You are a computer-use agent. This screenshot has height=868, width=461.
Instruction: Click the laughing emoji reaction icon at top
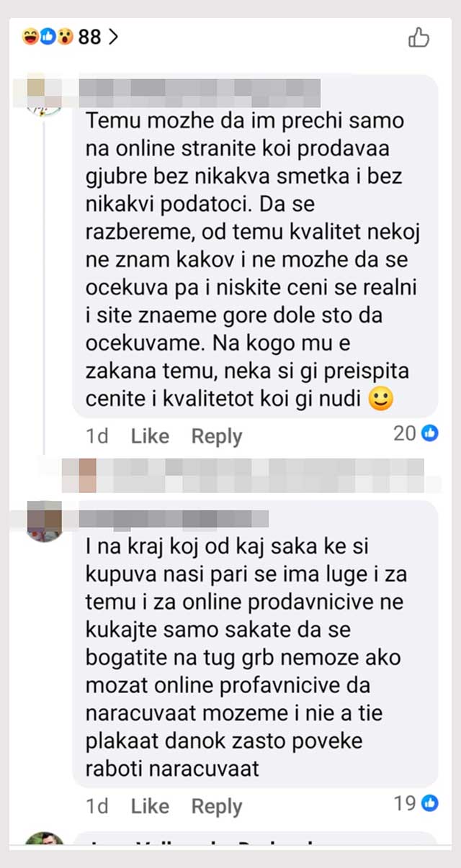coord(30,36)
